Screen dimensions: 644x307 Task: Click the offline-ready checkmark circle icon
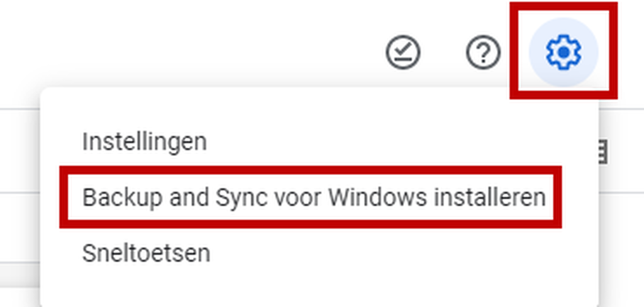click(x=402, y=52)
